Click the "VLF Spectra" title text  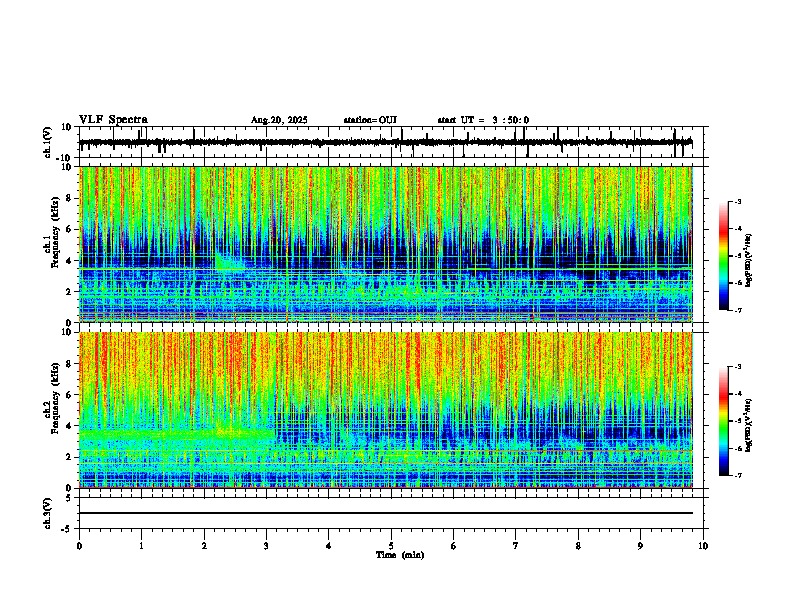click(x=113, y=120)
